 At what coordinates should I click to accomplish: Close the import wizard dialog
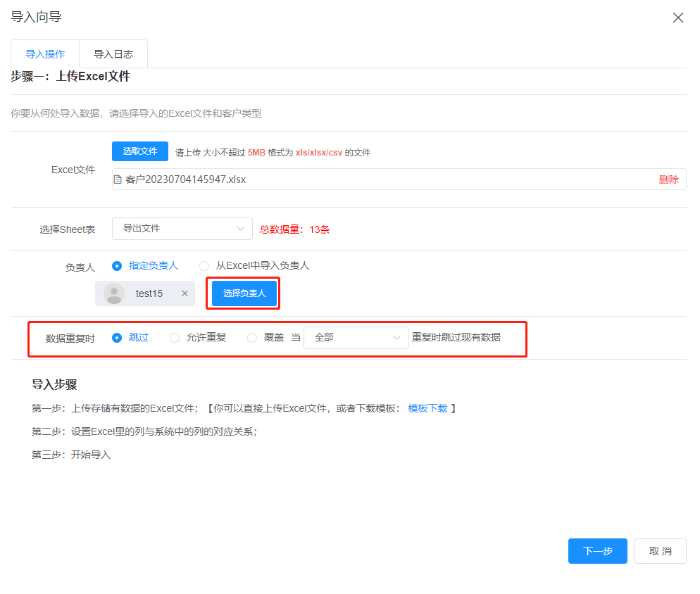[x=677, y=18]
